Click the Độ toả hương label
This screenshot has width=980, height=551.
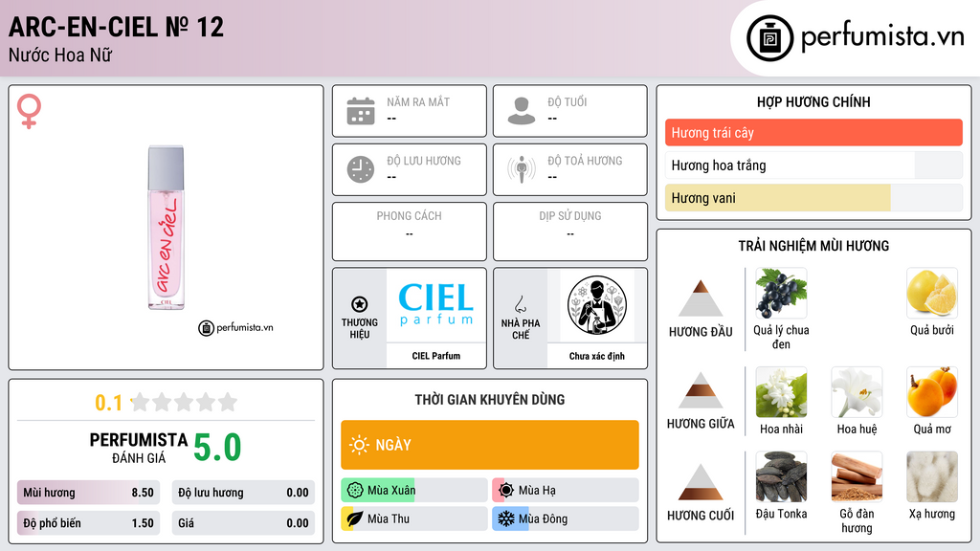tap(585, 161)
